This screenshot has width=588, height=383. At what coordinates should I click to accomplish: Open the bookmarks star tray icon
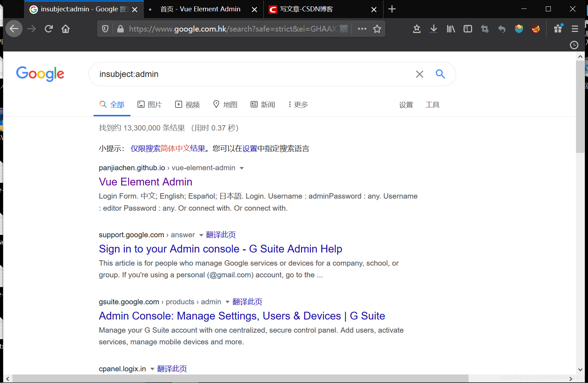417,29
